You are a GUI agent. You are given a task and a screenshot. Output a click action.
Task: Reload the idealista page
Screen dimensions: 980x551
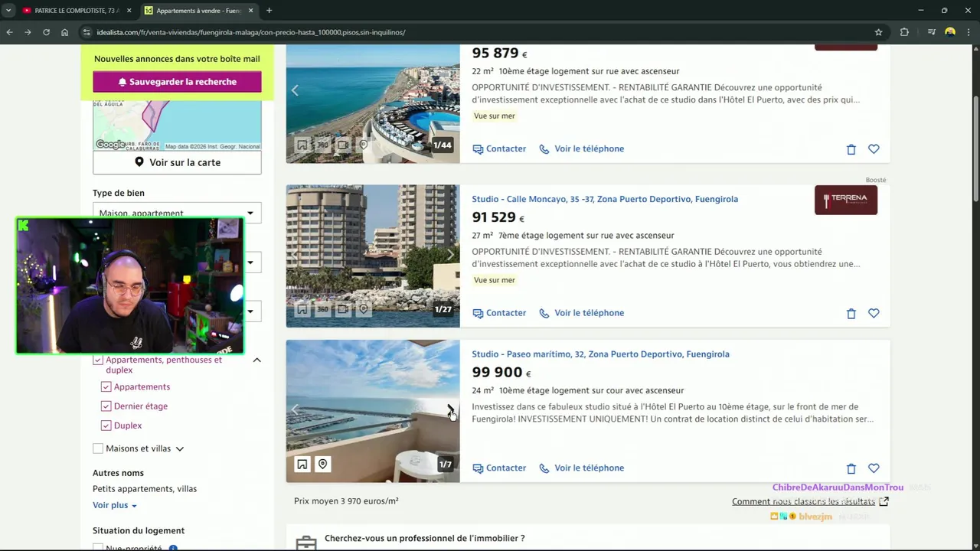[46, 32]
